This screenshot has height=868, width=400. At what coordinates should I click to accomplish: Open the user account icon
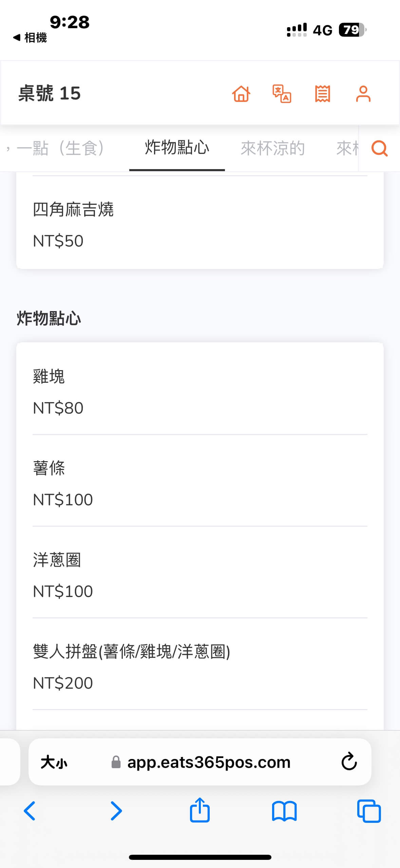coord(363,94)
